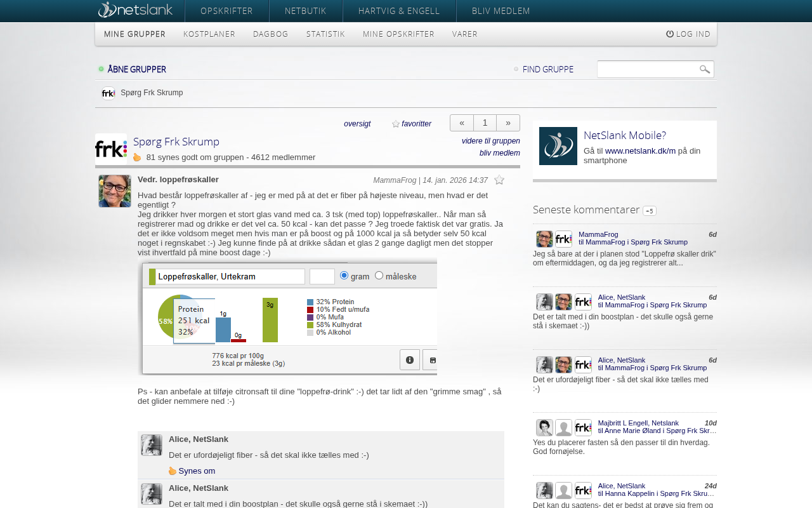Star the loppefrøskaller post as favorite
The width and height of the screenshot is (812, 508).
[x=499, y=180]
